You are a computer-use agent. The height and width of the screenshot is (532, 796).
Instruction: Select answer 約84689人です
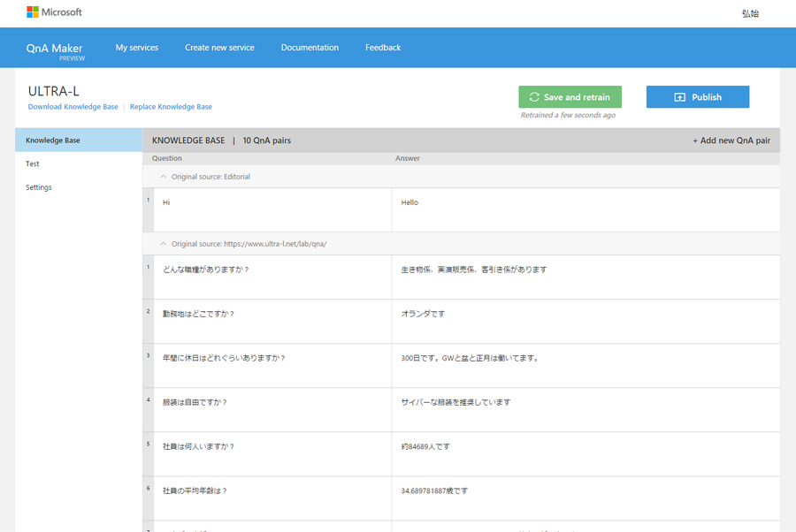(586, 454)
